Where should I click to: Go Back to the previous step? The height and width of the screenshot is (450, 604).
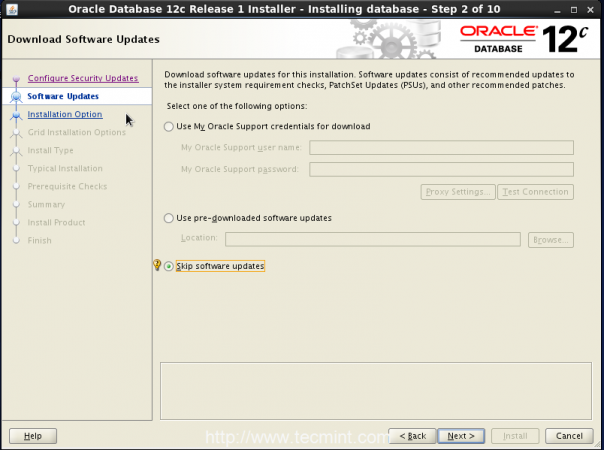(x=413, y=436)
